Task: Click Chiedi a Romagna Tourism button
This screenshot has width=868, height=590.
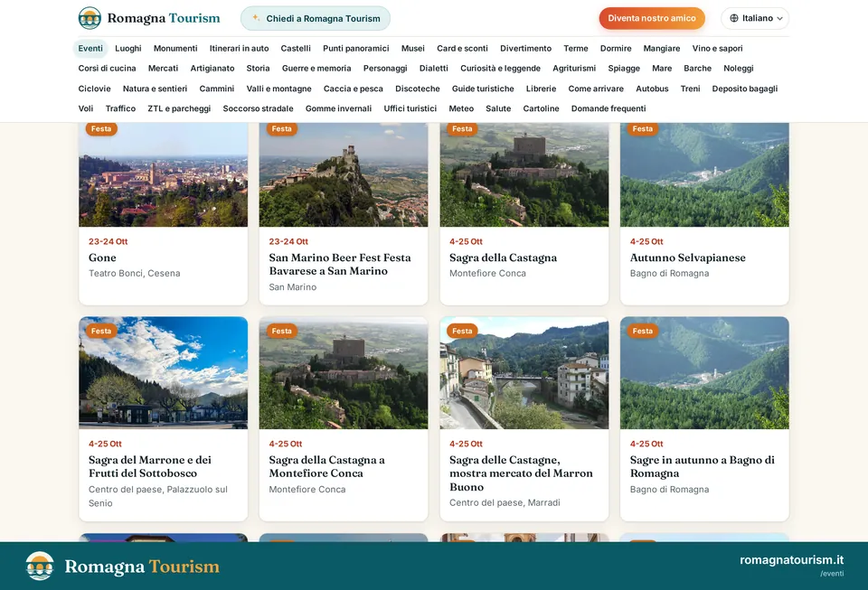Action: point(316,18)
